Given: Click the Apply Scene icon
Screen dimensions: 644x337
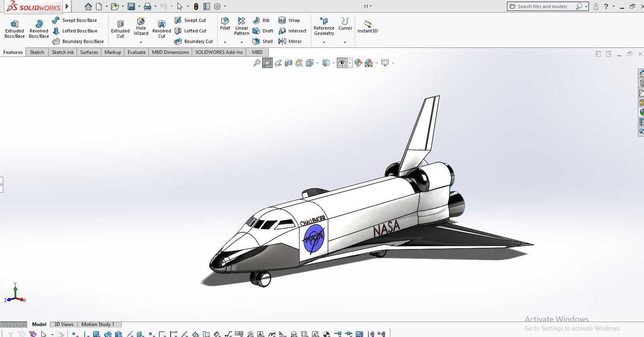Looking at the screenshot, I should click(368, 63).
